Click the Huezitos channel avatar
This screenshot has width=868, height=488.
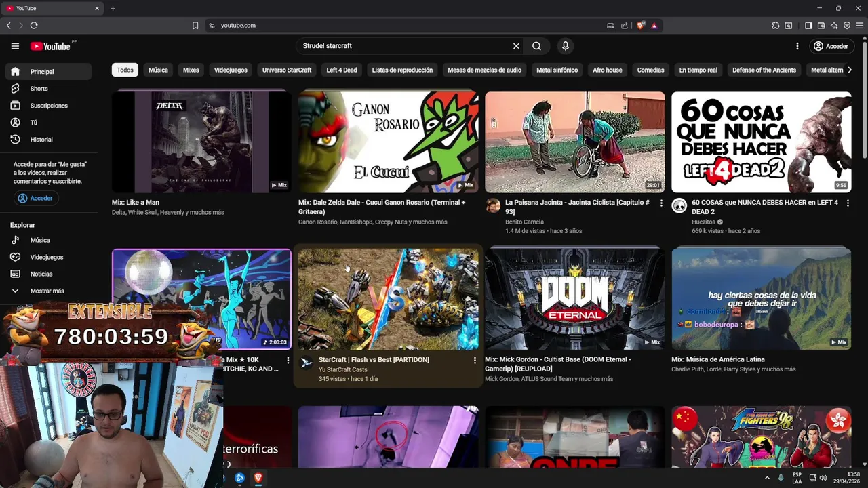[679, 206]
